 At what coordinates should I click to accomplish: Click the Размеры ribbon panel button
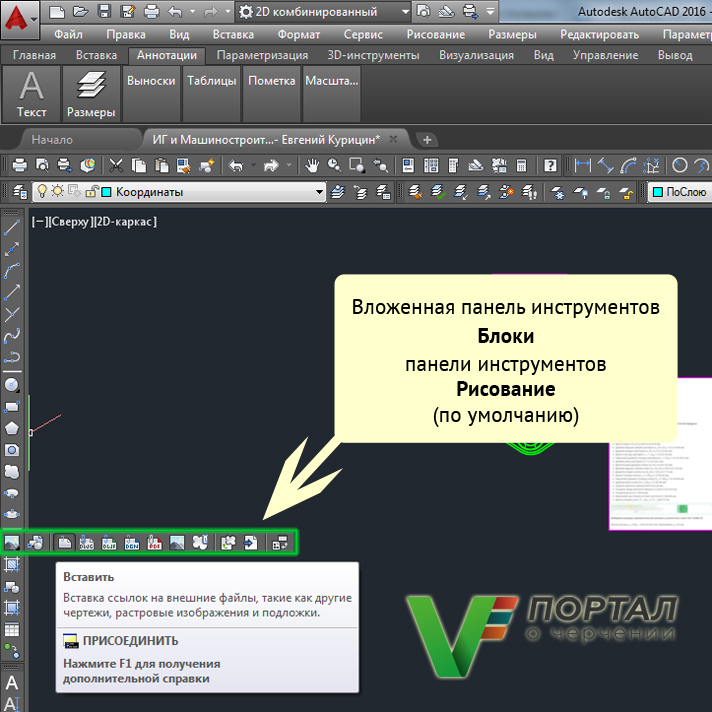(x=91, y=94)
